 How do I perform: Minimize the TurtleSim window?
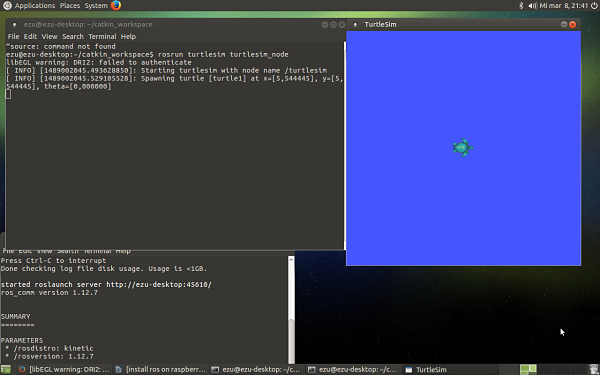point(564,24)
